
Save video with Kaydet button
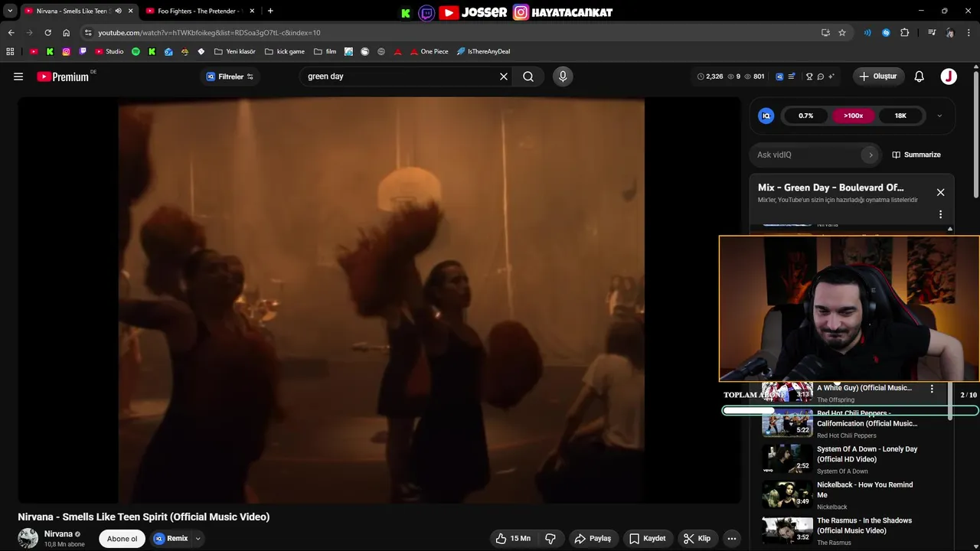647,539
